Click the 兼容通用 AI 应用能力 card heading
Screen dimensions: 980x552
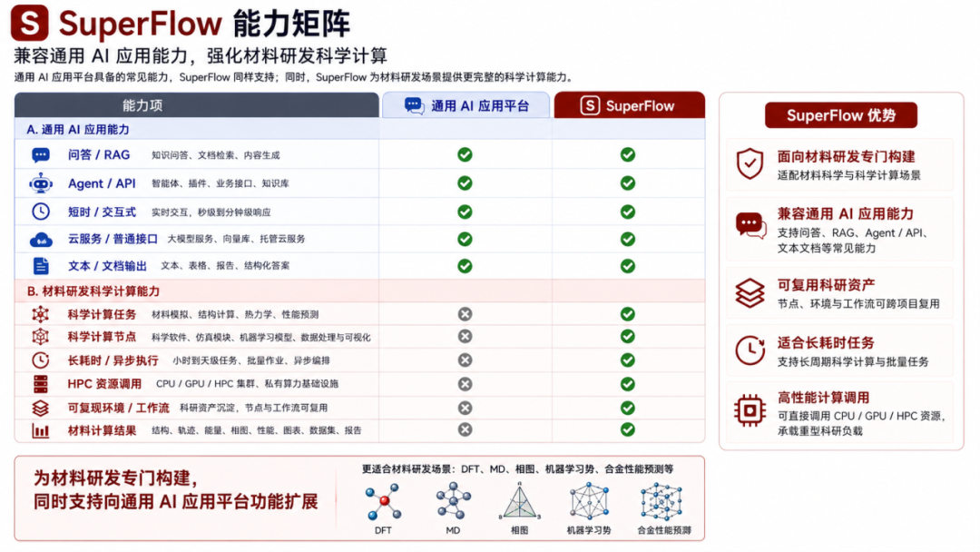click(x=845, y=213)
